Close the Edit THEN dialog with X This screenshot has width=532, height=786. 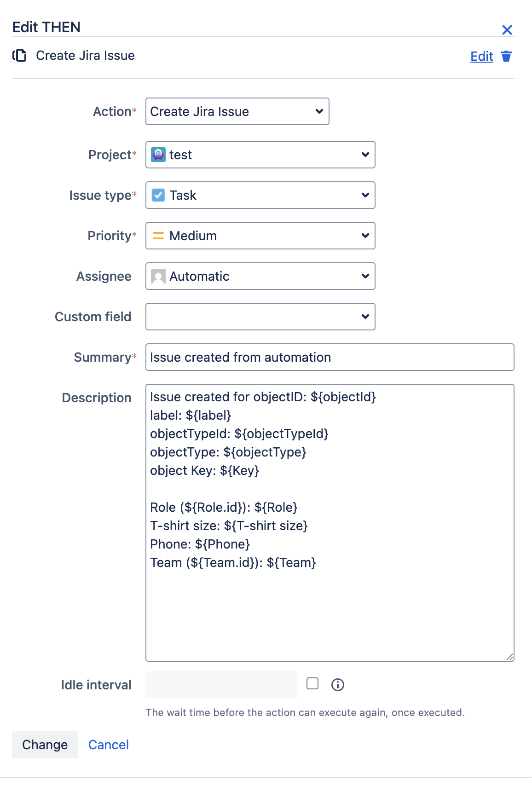pyautogui.click(x=507, y=30)
